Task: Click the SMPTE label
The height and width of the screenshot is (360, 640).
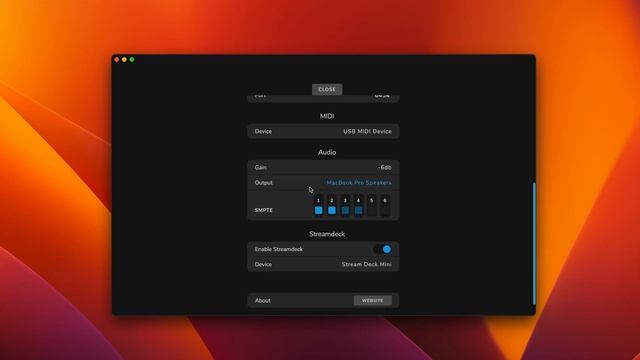Action: pyautogui.click(x=264, y=210)
